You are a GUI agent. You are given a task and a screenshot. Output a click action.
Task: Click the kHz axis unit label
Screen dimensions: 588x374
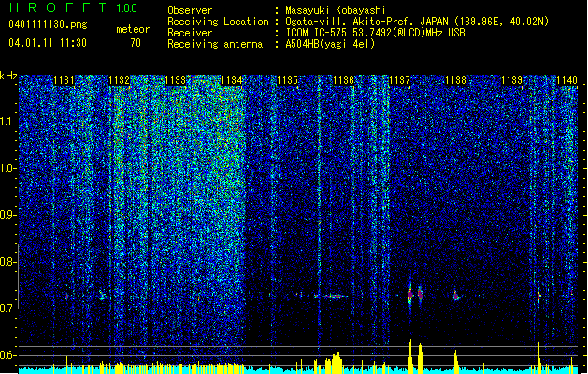click(8, 76)
